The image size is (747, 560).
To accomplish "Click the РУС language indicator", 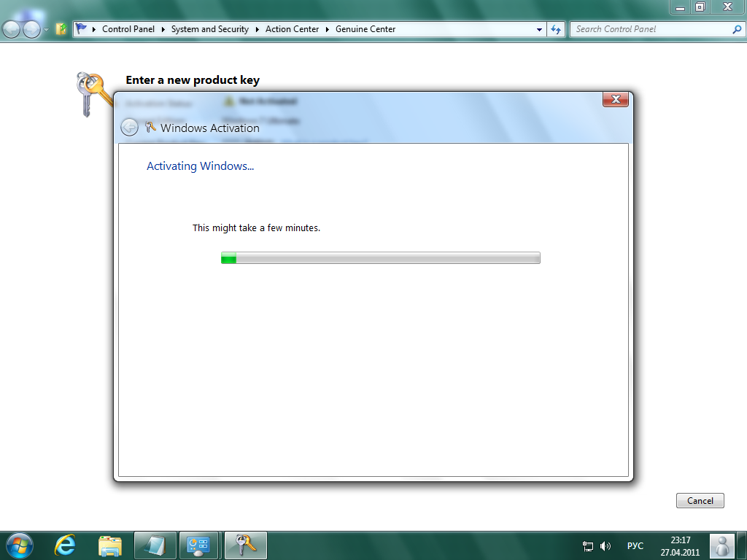I will click(635, 546).
